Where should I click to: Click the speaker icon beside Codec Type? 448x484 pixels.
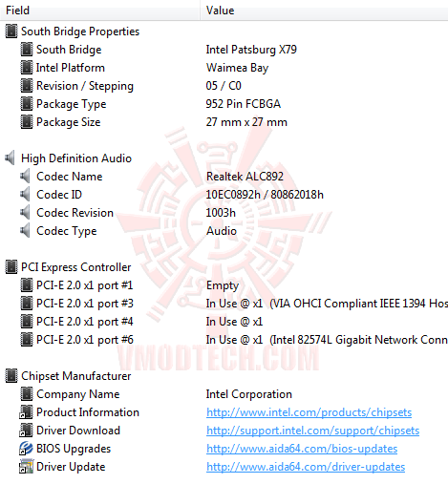tap(25, 230)
